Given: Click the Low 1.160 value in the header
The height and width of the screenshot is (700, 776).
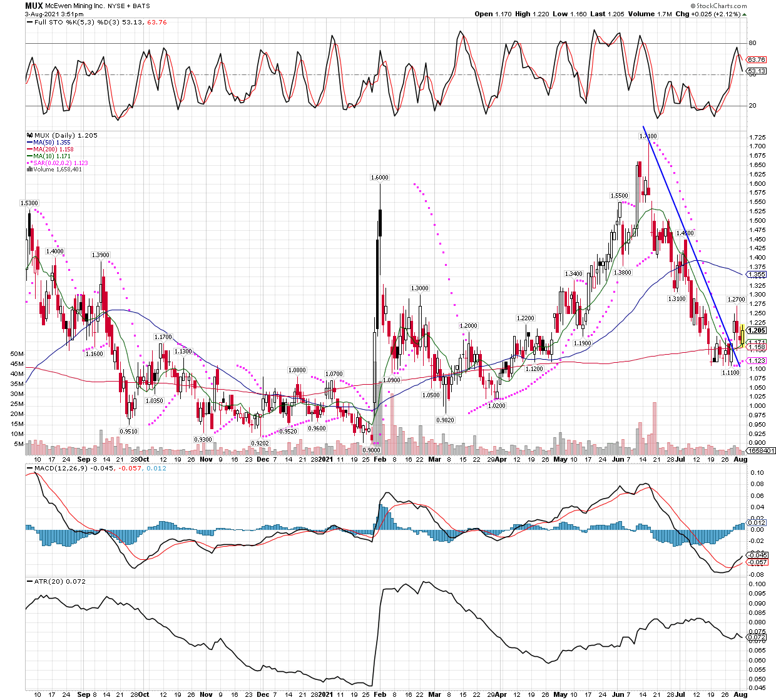Looking at the screenshot, I should (570, 14).
